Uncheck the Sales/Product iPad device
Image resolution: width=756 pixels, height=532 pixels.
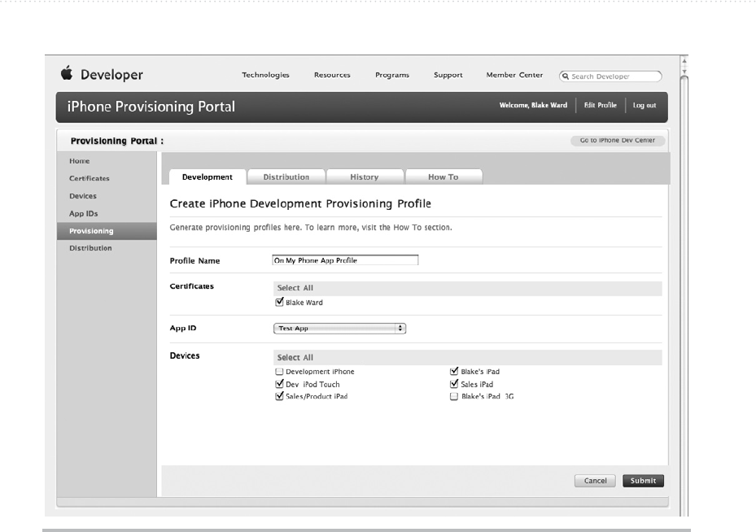[279, 396]
